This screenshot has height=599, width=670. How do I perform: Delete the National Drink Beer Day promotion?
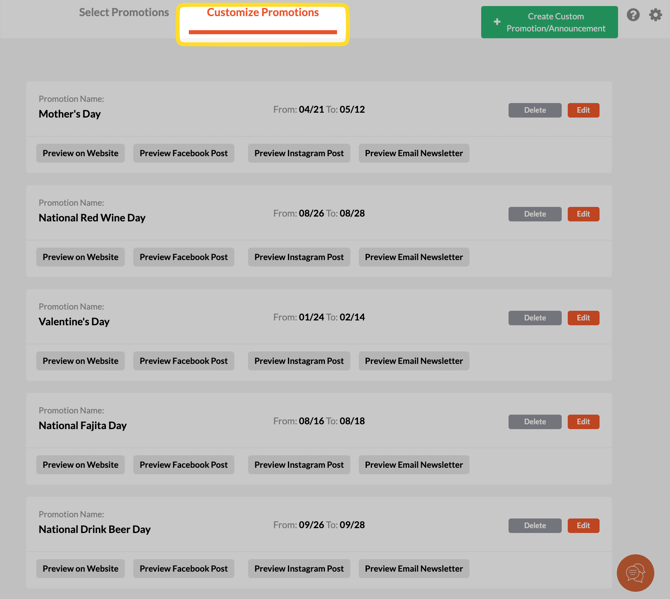[x=535, y=525]
